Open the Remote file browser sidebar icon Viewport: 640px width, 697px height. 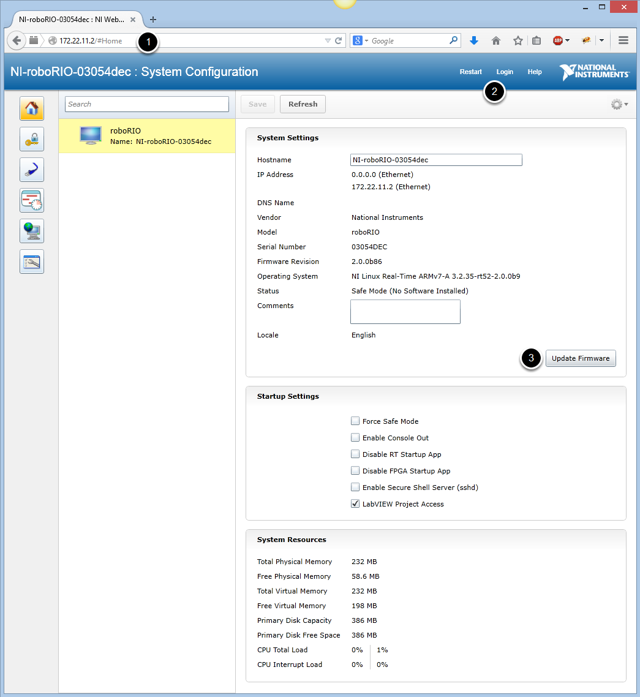coord(32,262)
